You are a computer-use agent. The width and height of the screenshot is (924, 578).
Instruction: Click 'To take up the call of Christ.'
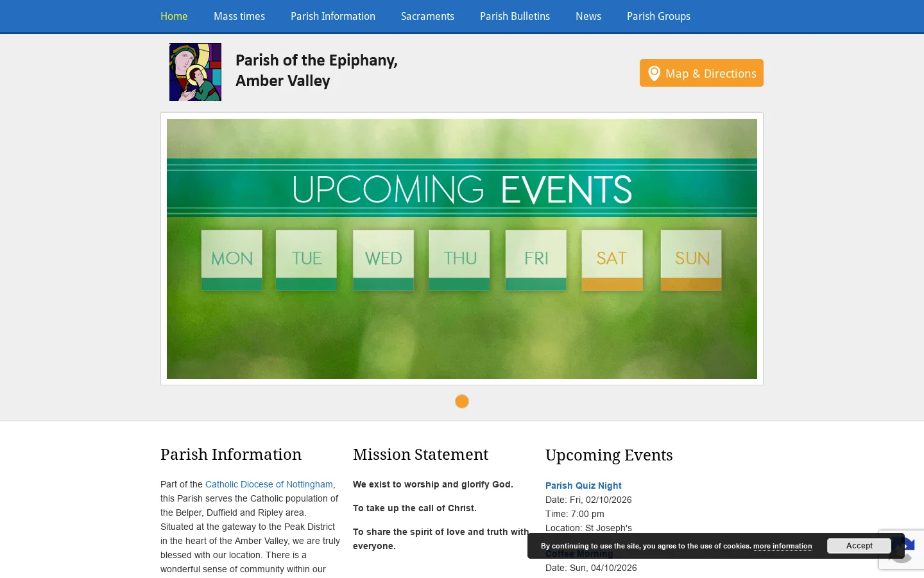click(x=415, y=508)
